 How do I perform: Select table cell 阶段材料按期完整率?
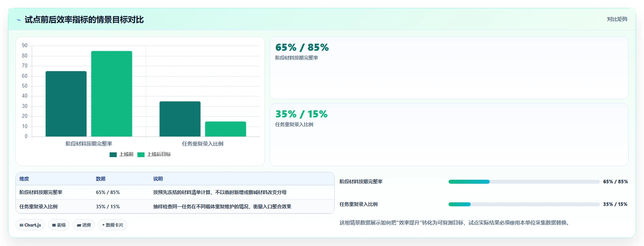tap(41, 192)
